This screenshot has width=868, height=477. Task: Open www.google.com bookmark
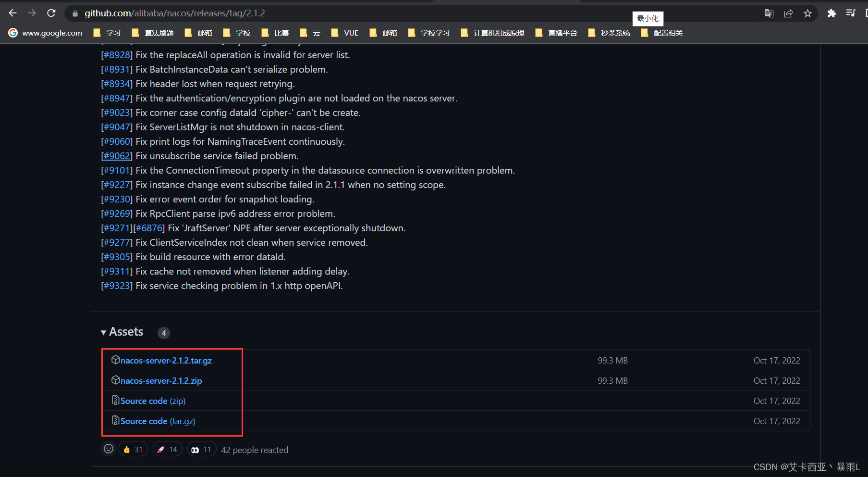click(46, 33)
